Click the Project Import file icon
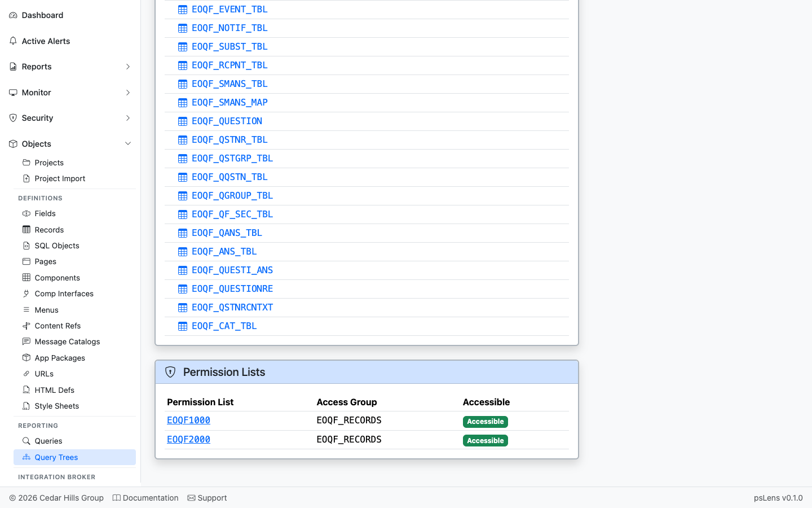Screen dimensions: 812x508 (27, 178)
